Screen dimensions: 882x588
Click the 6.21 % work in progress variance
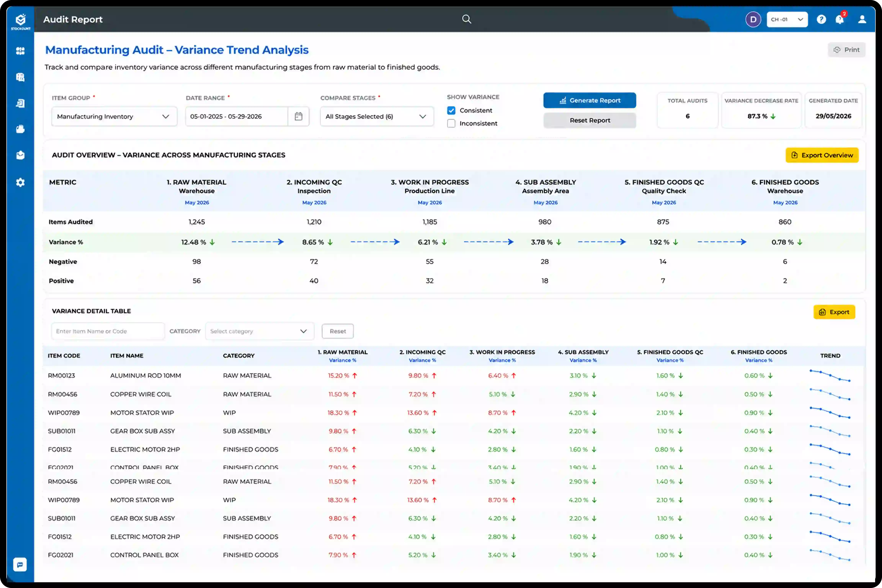[x=428, y=242]
